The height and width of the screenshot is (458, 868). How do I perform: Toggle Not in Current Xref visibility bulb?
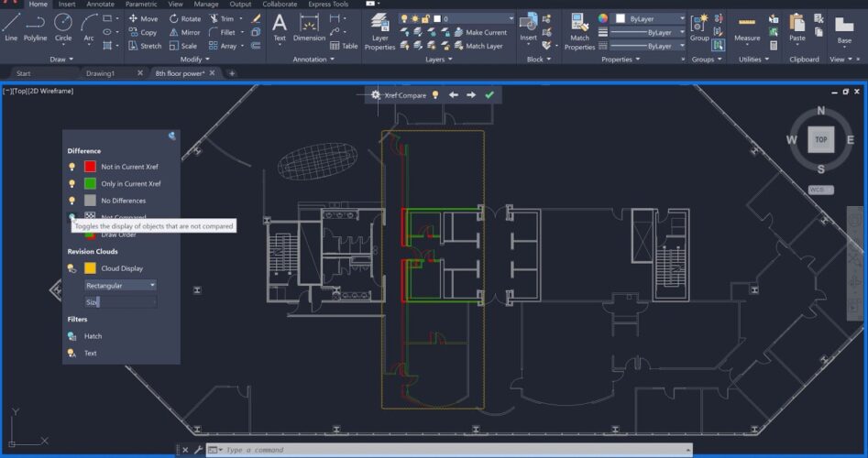[72, 167]
